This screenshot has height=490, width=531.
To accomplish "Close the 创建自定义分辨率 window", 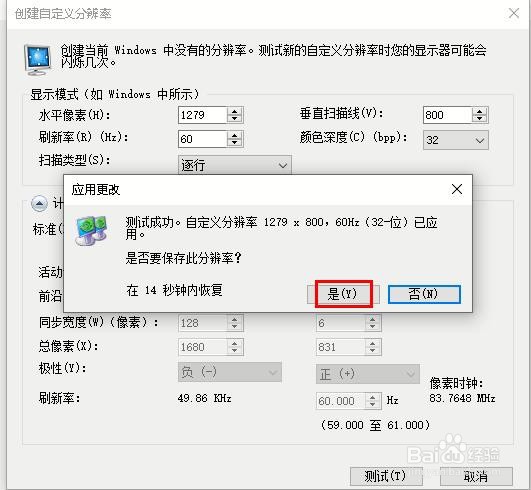I will pos(514,13).
